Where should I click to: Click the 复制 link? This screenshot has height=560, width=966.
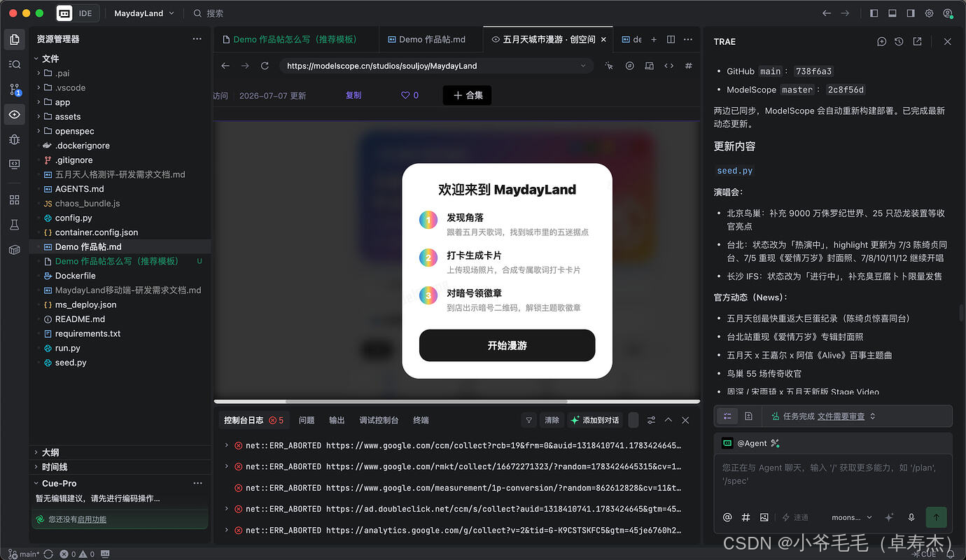353,95
